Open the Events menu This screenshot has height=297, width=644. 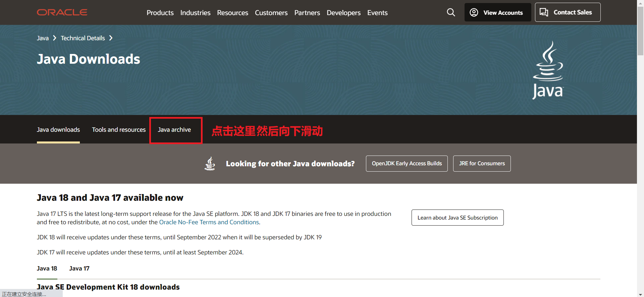click(377, 13)
